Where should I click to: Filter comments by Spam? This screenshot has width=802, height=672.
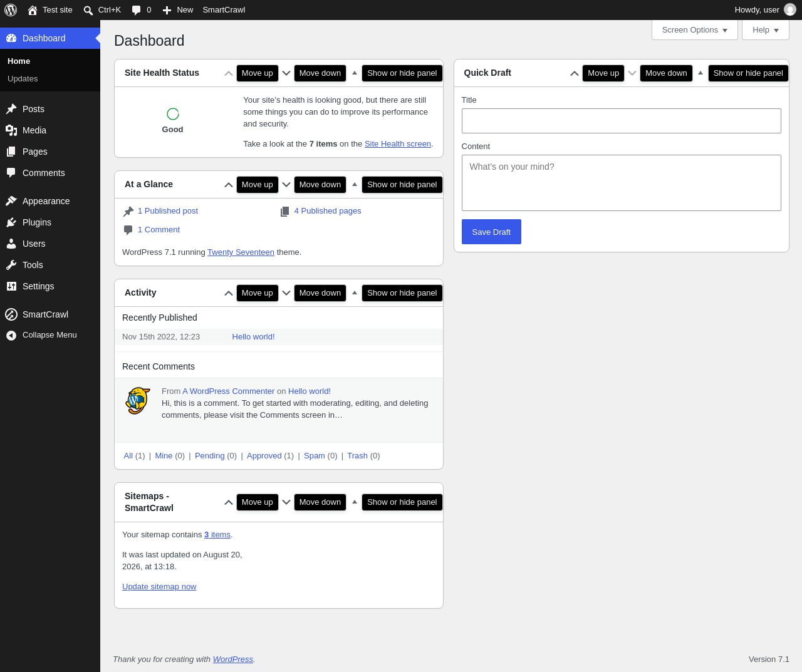315,456
